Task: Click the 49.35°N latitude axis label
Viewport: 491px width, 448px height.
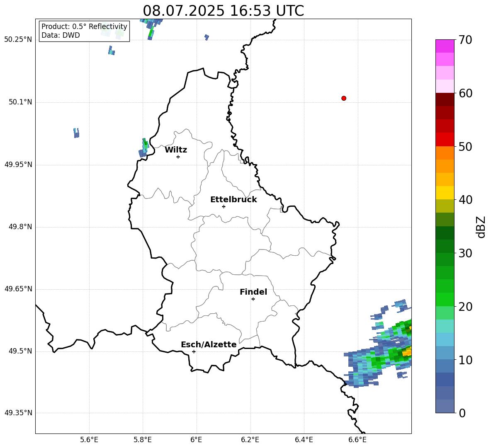Action: [x=18, y=413]
